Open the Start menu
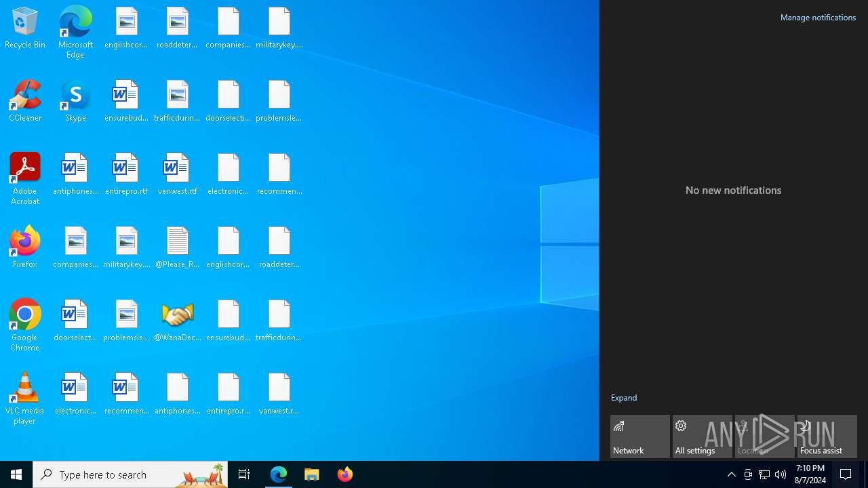 tap(16, 474)
